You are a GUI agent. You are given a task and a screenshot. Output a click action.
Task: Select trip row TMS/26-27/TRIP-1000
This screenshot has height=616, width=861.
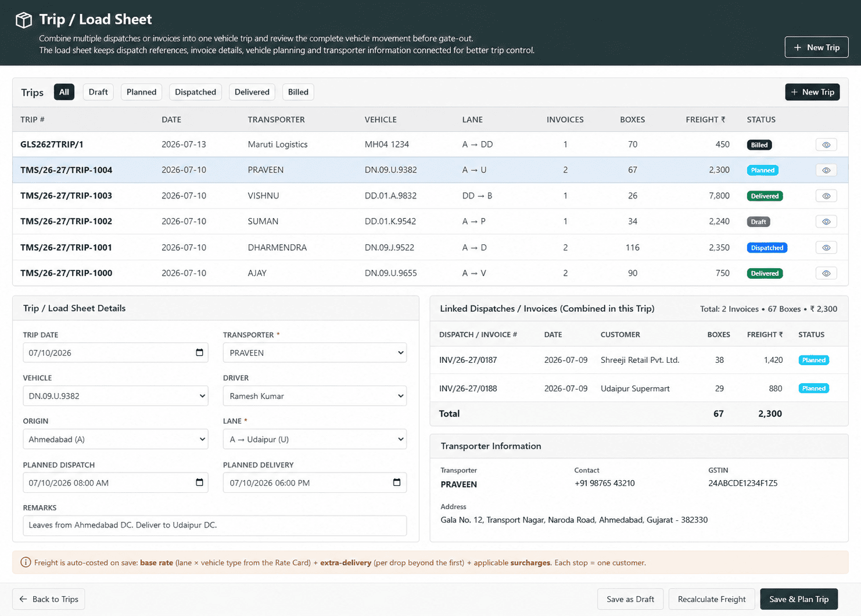click(430, 273)
